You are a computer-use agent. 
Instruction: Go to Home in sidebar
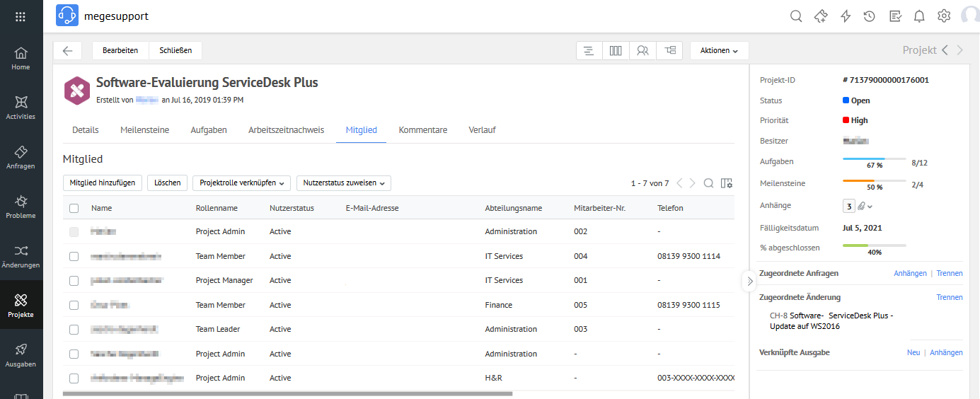(21, 59)
